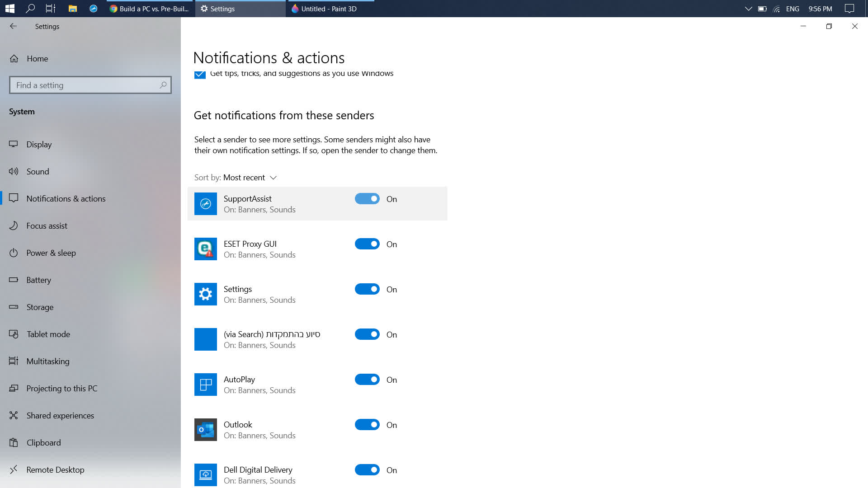Click the Storage drive icon

[14, 307]
